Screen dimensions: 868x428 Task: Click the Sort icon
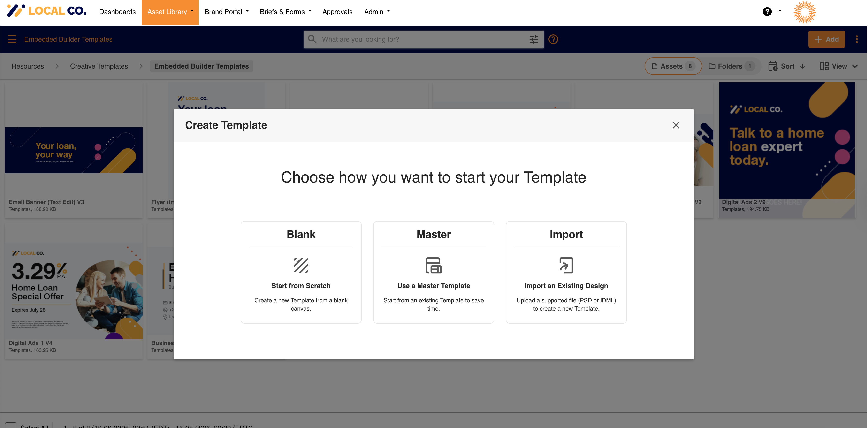(x=773, y=66)
